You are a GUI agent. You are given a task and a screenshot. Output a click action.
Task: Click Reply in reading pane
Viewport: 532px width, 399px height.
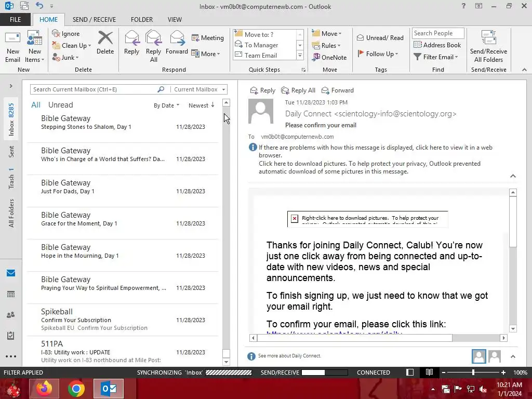(x=262, y=90)
